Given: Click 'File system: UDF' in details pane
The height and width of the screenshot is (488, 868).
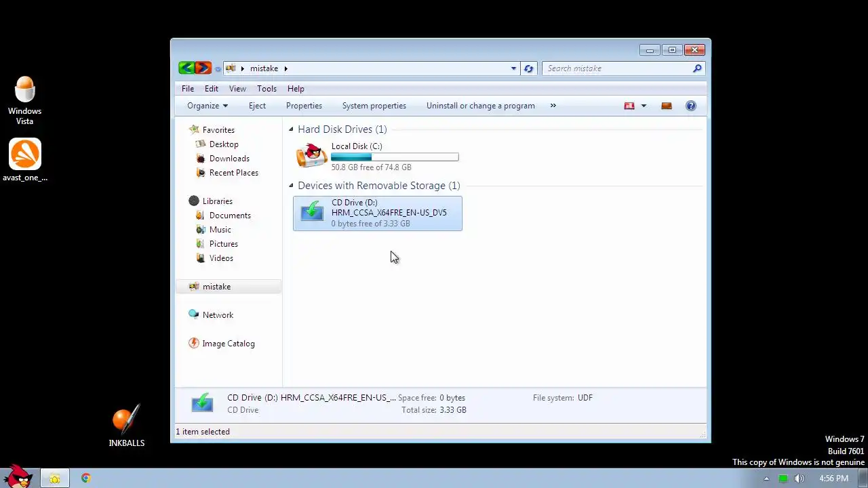Looking at the screenshot, I should click(x=563, y=398).
